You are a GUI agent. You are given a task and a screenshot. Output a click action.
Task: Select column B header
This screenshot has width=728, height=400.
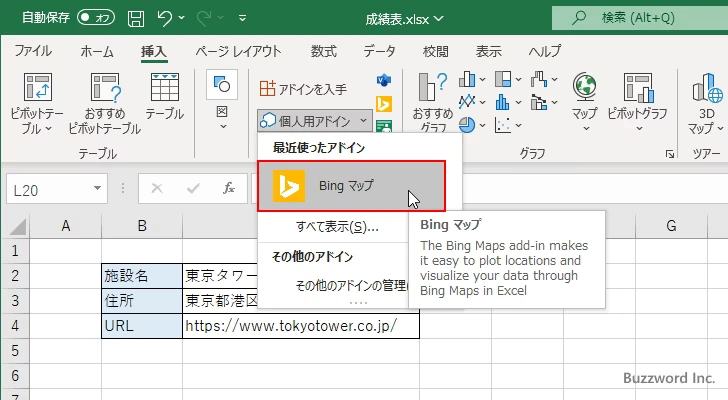pyautogui.click(x=142, y=226)
